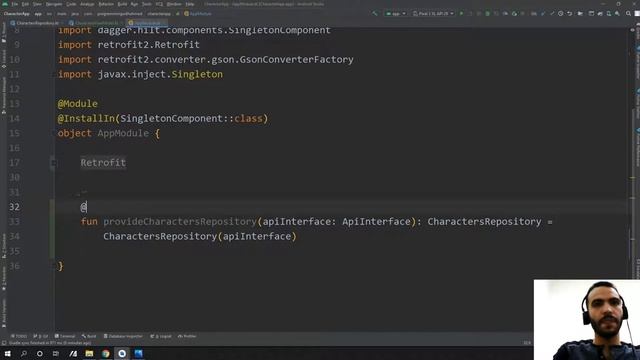Open the Terminal tool window
Image resolution: width=640 pixels, height=360 pixels.
[65, 336]
